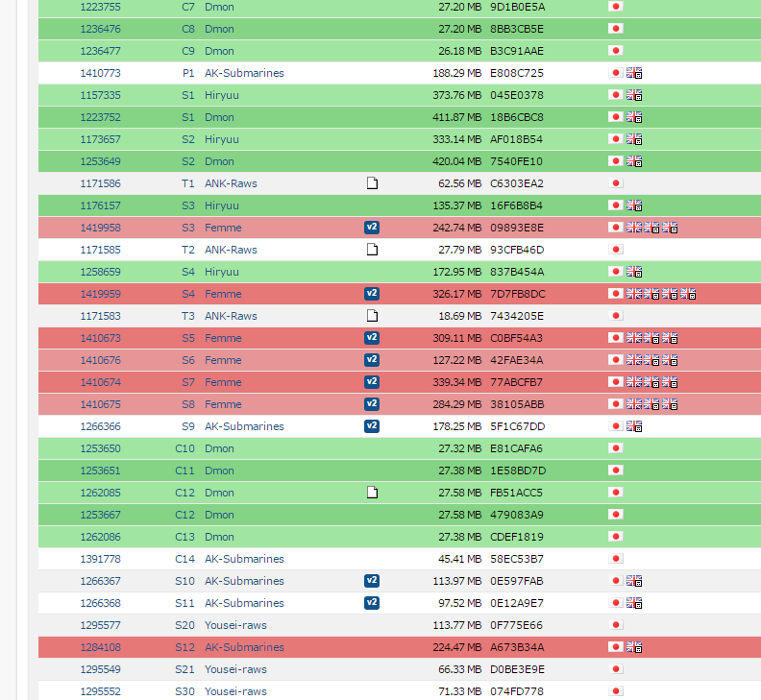The image size is (761, 700).
Task: Click the v2 version icon for file 1266366
Action: [372, 426]
